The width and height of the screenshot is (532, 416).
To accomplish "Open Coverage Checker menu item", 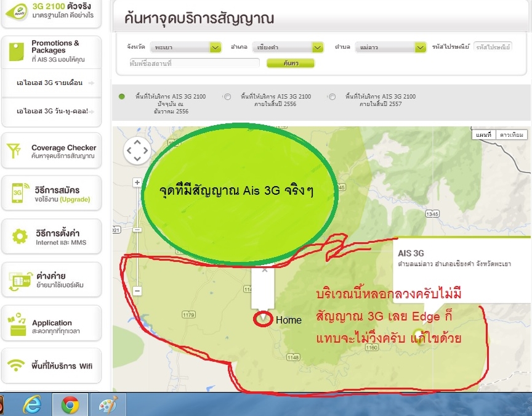I will (x=52, y=151).
